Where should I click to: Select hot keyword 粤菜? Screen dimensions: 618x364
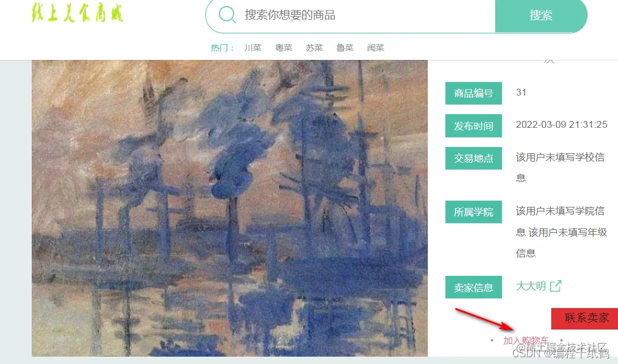click(x=284, y=47)
